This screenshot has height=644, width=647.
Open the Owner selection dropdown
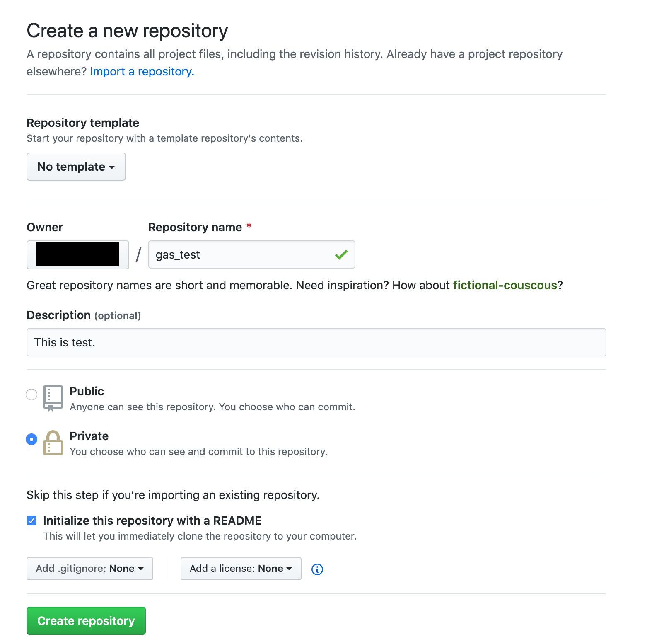click(78, 255)
